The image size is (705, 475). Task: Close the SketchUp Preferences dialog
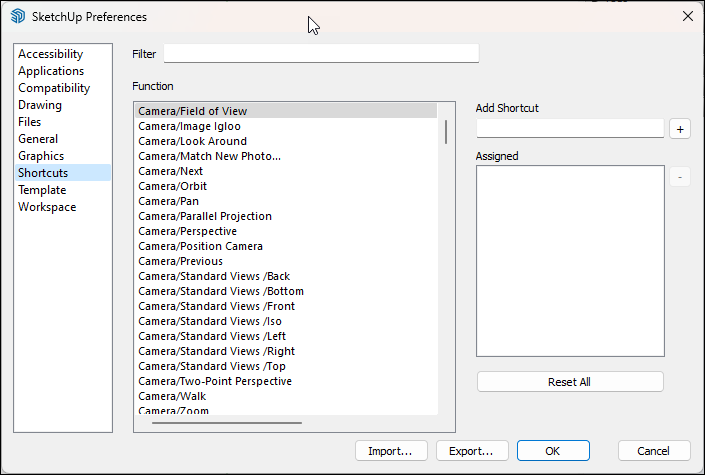687,17
